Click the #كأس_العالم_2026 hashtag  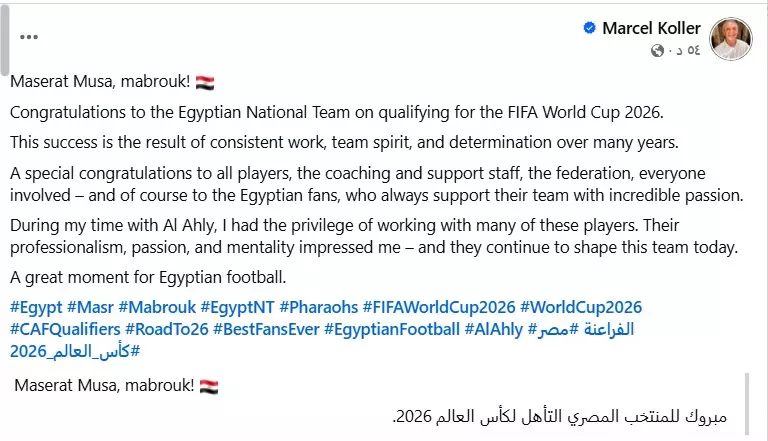coord(75,351)
